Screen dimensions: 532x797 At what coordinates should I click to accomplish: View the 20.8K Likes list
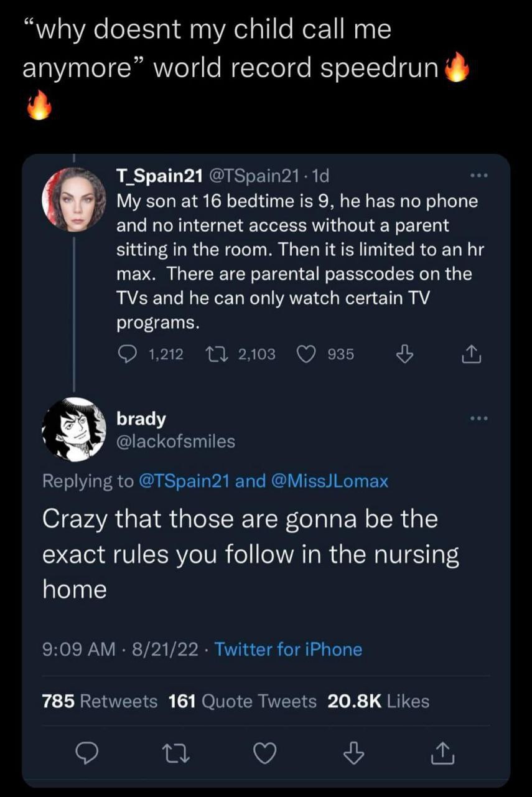tap(378, 701)
